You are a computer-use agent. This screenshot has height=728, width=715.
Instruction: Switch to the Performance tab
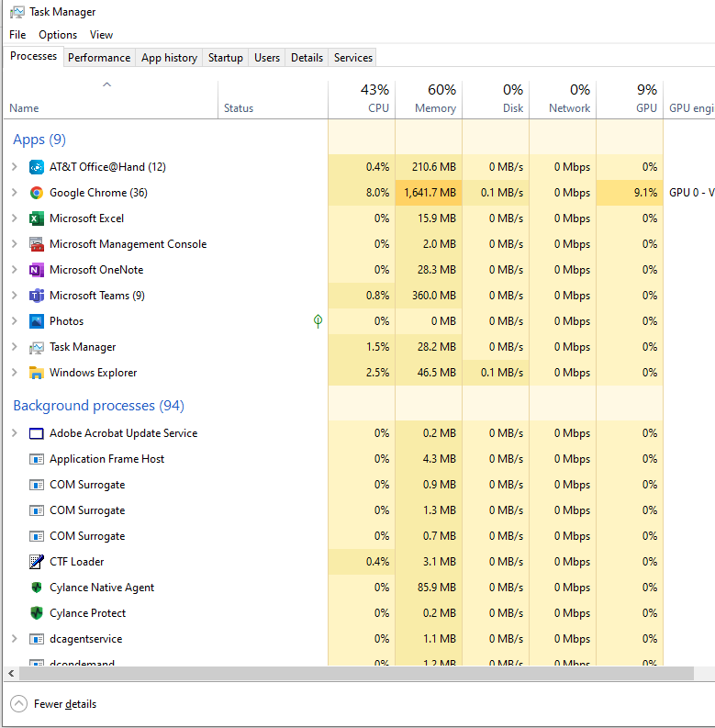pyautogui.click(x=99, y=58)
